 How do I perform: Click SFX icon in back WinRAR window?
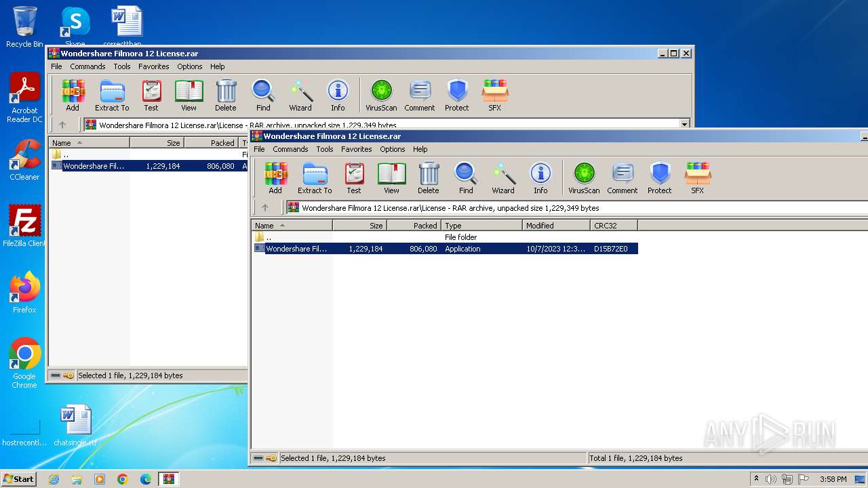[495, 96]
